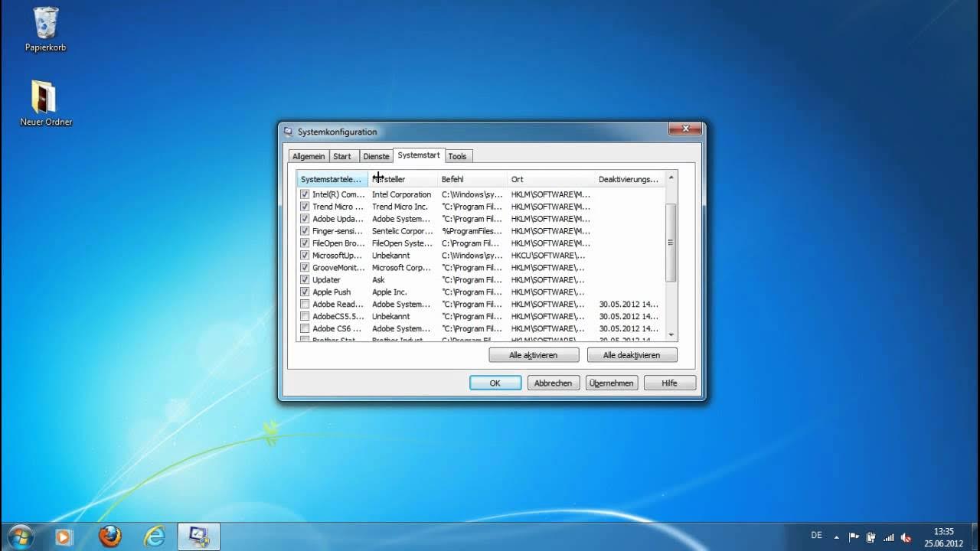The height and width of the screenshot is (551, 980).
Task: Select the Intel Corporation manufacturer cell
Action: [x=401, y=194]
